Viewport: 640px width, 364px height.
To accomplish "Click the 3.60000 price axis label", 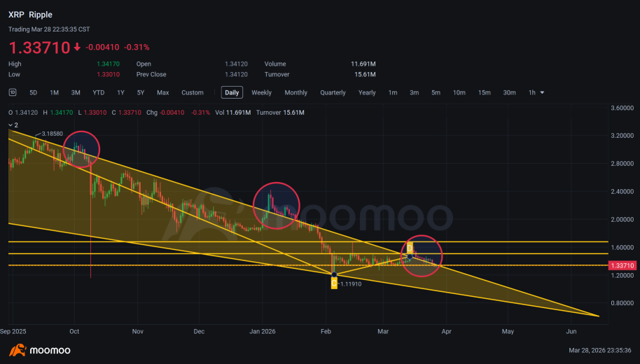I will pyautogui.click(x=622, y=108).
